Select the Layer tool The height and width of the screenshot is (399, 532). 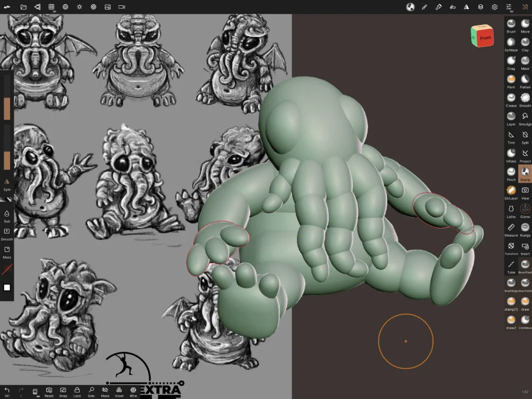(511, 119)
